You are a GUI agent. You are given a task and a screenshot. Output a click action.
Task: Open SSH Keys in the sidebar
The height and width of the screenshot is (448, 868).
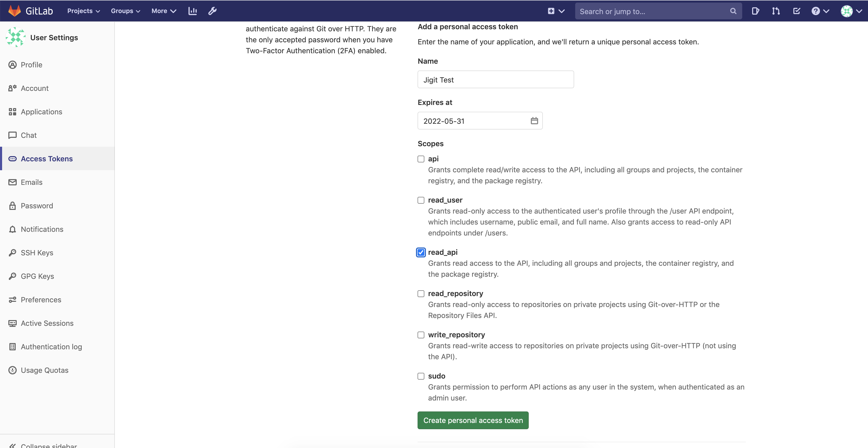click(x=37, y=253)
